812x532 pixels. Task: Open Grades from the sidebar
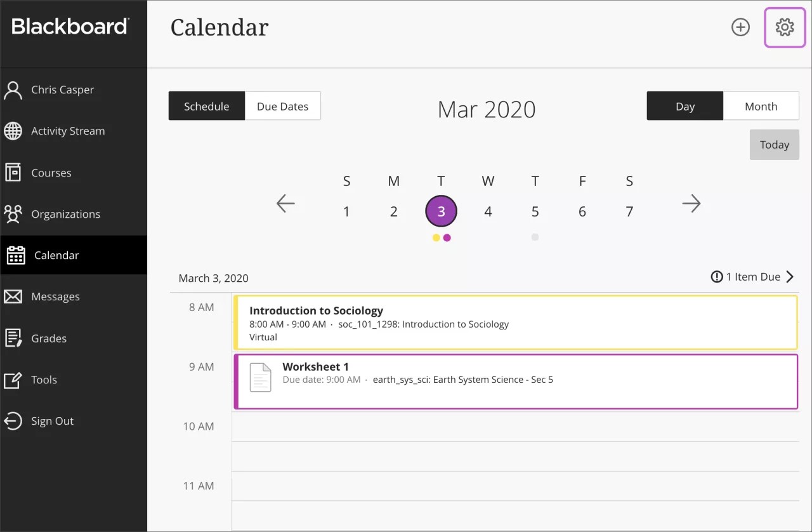49,338
